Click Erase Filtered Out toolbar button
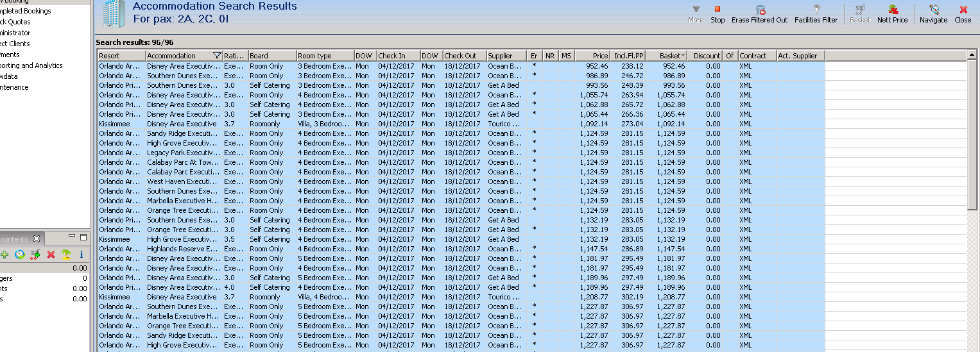Viewport: 980px width, 352px height. tap(760, 14)
